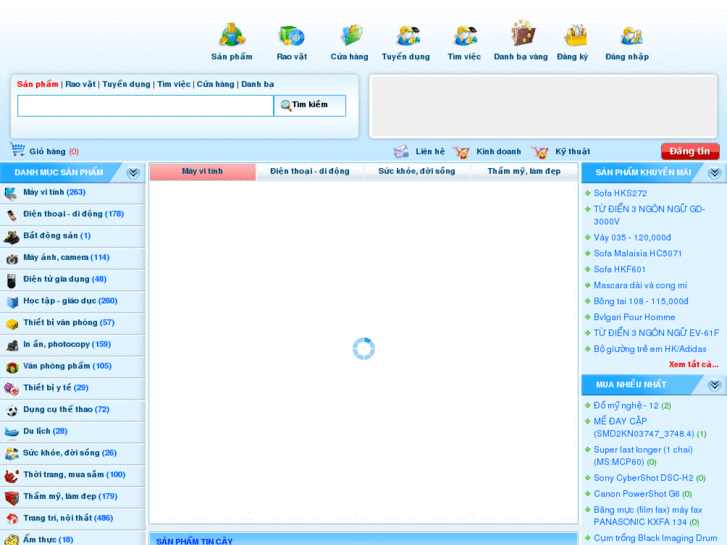The image size is (727, 545).
Task: Open Canon PowerShot G6 link
Action: coord(636,494)
